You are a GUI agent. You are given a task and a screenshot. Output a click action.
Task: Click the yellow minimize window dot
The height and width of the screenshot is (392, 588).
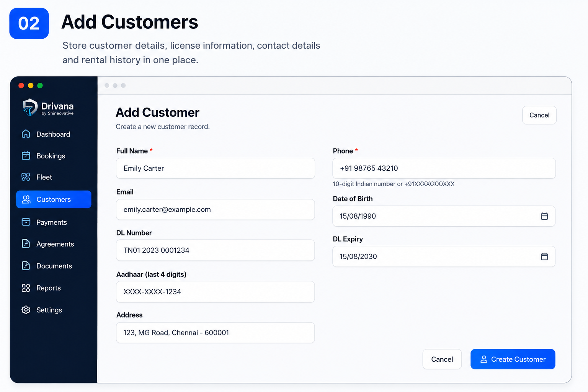tap(31, 85)
